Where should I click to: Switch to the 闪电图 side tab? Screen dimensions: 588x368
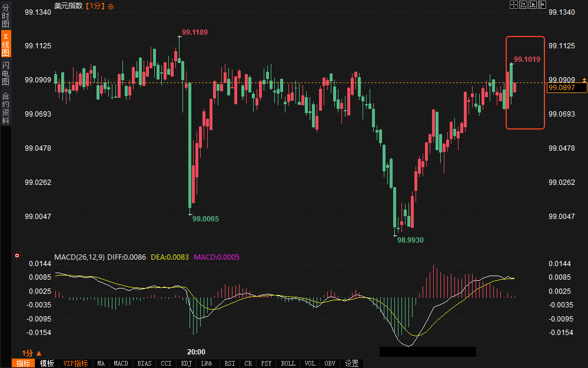(x=6, y=73)
